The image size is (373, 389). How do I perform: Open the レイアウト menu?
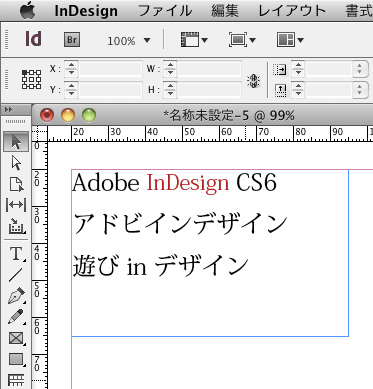coord(292,10)
